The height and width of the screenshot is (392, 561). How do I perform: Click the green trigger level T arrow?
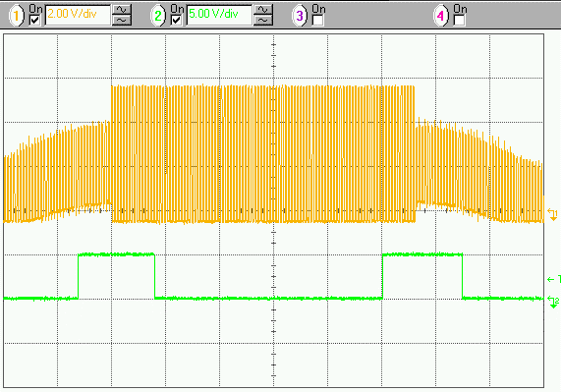[553, 279]
